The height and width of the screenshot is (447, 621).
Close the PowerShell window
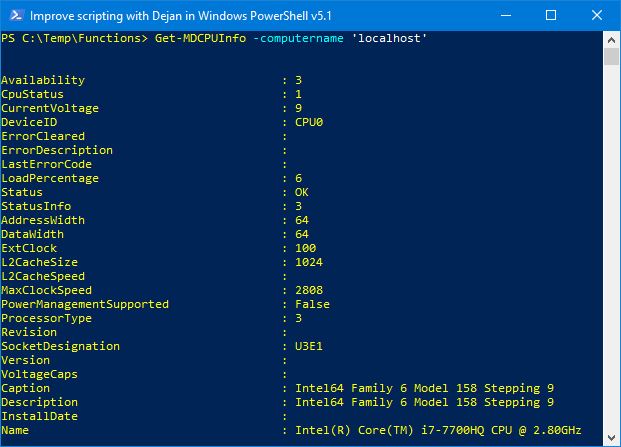pyautogui.click(x=597, y=15)
